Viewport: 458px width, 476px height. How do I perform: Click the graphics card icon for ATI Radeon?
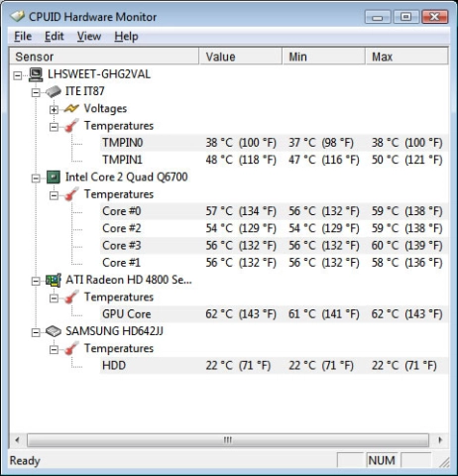click(x=54, y=280)
